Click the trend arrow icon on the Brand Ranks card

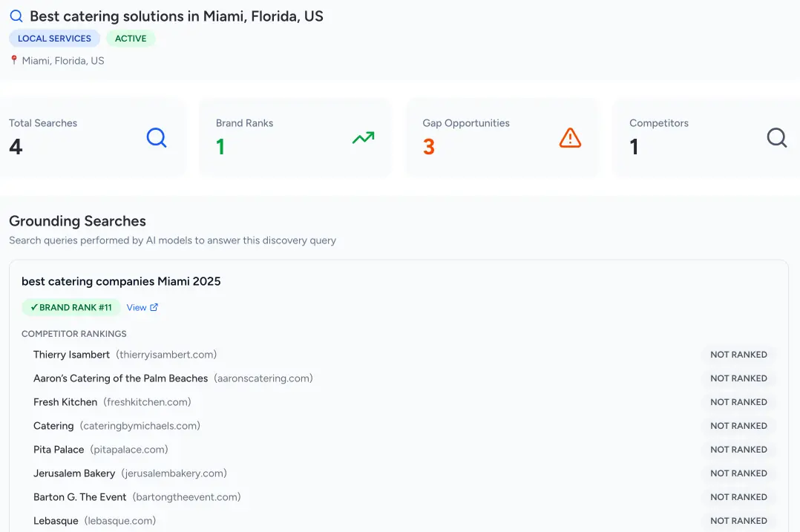[x=363, y=138]
